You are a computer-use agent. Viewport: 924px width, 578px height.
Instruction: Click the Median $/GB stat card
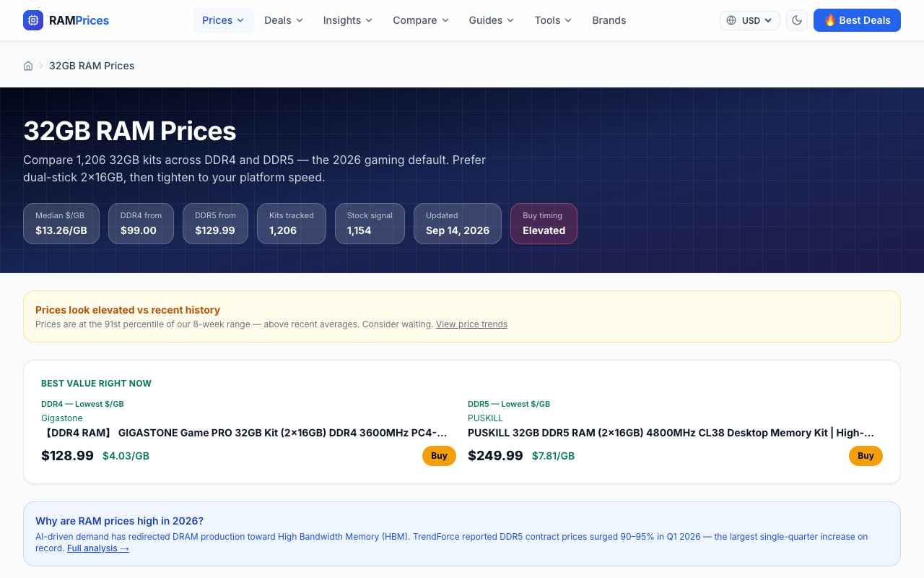point(61,223)
